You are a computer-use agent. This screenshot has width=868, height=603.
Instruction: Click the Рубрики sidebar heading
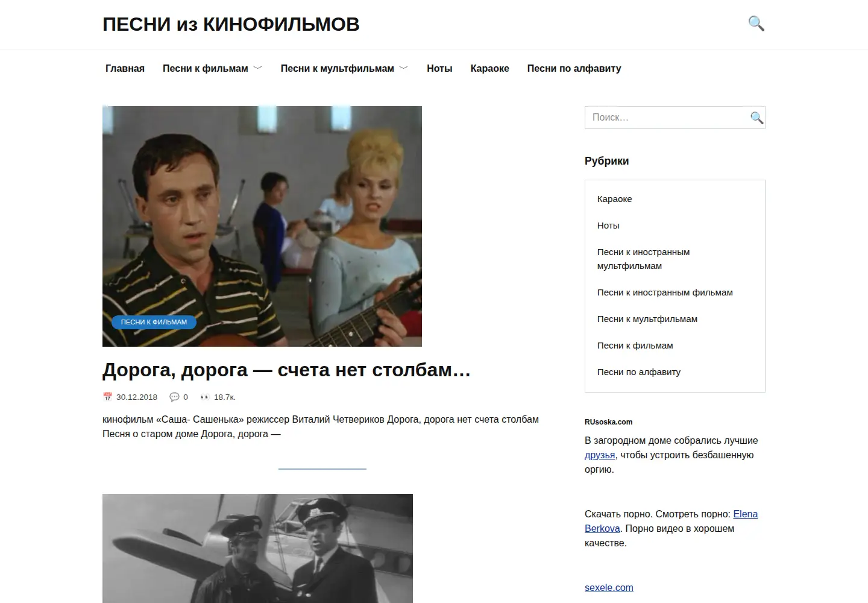click(606, 161)
